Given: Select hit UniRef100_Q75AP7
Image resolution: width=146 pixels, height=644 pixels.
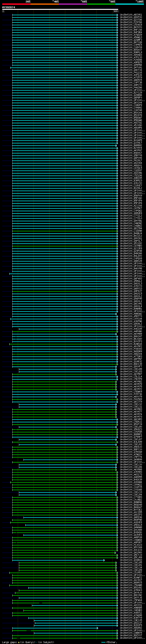Looking at the screenshot, I should pyautogui.click(x=131, y=437).
